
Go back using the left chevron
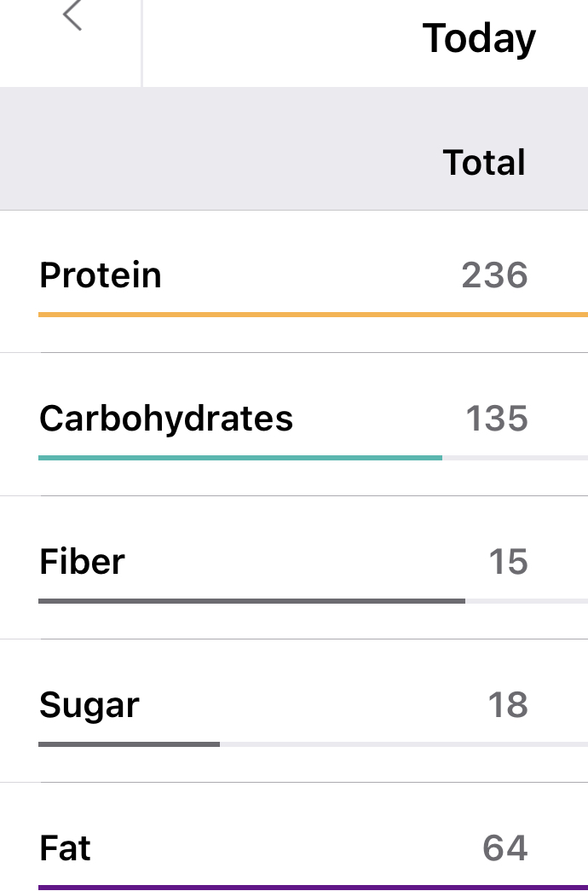72,15
